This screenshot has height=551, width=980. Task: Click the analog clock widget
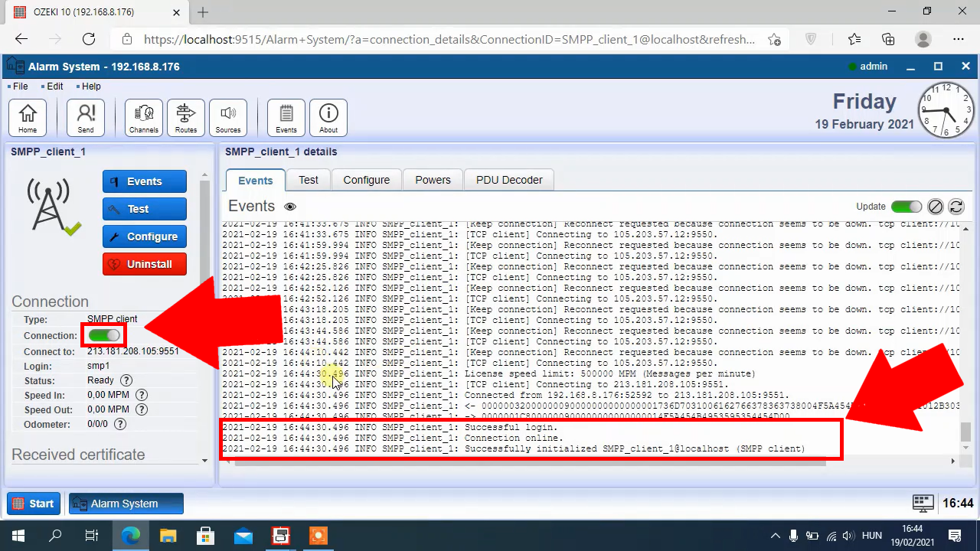(x=946, y=111)
